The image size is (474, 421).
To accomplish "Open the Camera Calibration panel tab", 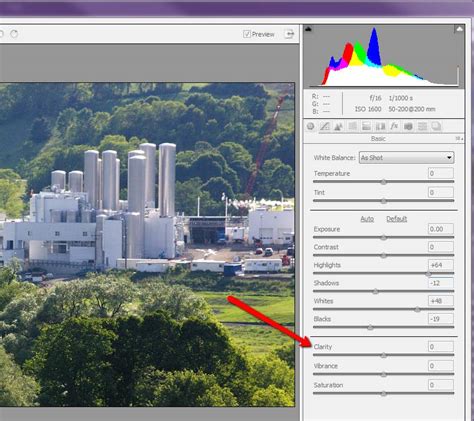I will click(408, 126).
